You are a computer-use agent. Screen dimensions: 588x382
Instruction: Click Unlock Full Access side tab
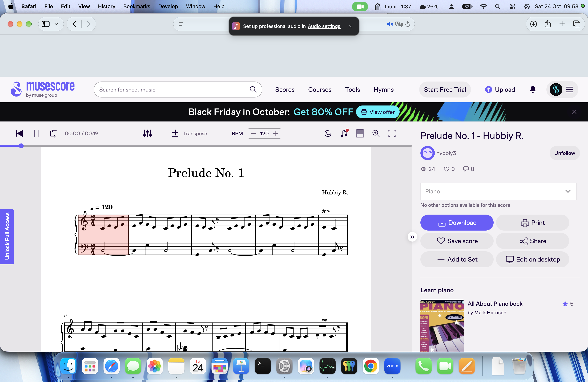point(7,236)
